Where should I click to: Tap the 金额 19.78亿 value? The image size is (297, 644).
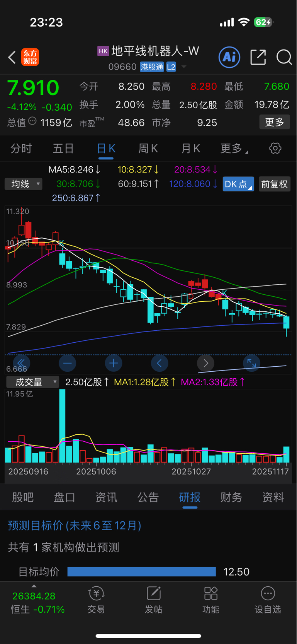click(x=272, y=104)
